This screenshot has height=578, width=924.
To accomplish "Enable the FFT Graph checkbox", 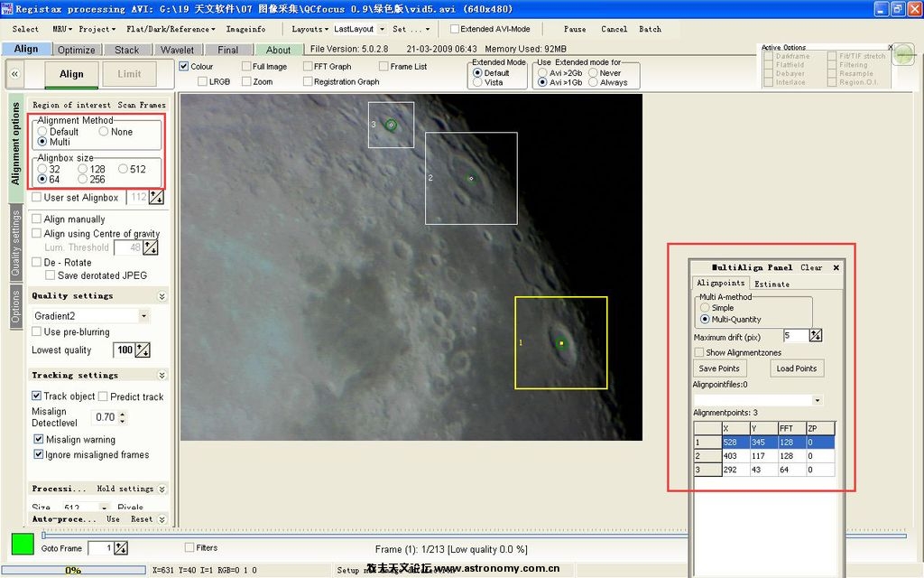I will tap(308, 66).
